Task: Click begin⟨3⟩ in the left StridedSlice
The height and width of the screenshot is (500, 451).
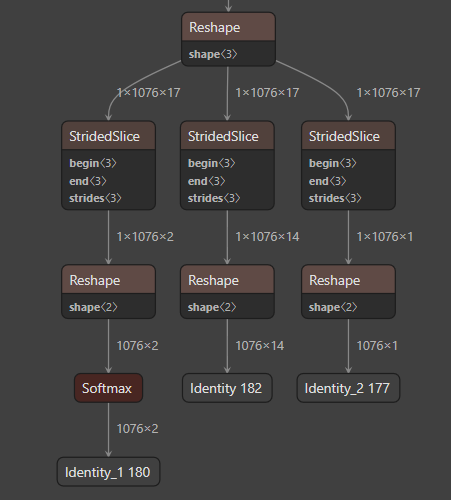Action: (93, 163)
